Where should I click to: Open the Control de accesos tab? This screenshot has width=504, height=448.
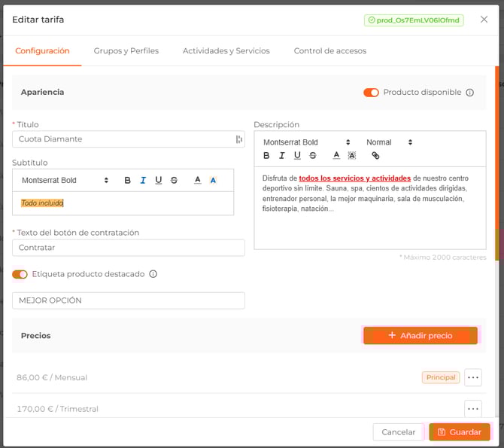point(329,51)
